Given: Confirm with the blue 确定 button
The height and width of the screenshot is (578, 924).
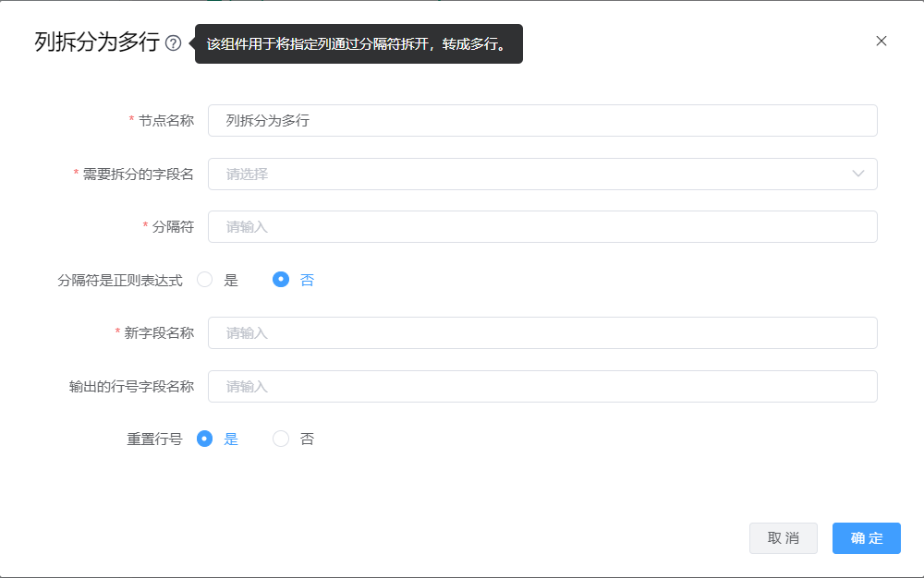Looking at the screenshot, I should point(866,538).
